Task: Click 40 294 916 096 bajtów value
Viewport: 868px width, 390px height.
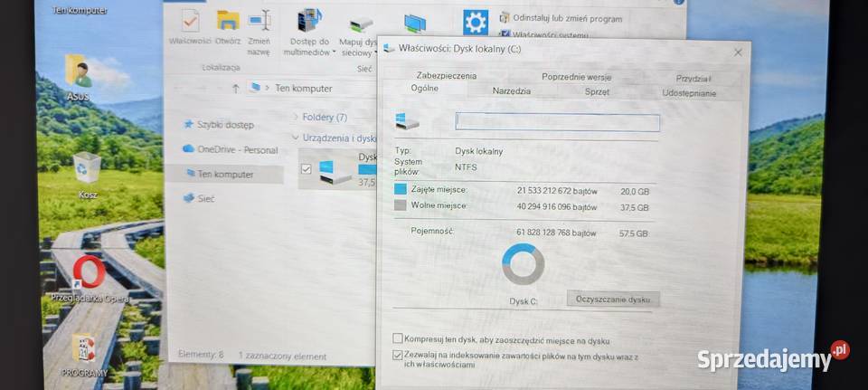Action: [557, 207]
